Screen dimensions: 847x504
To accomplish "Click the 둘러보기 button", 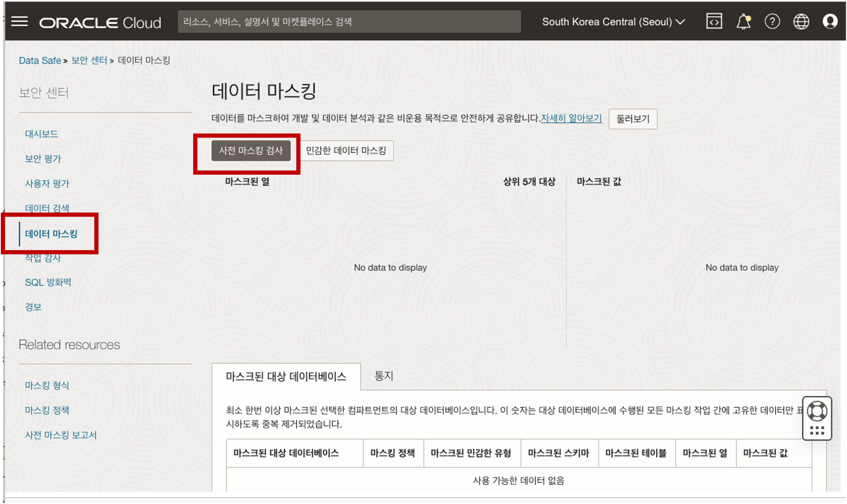I will (x=632, y=119).
